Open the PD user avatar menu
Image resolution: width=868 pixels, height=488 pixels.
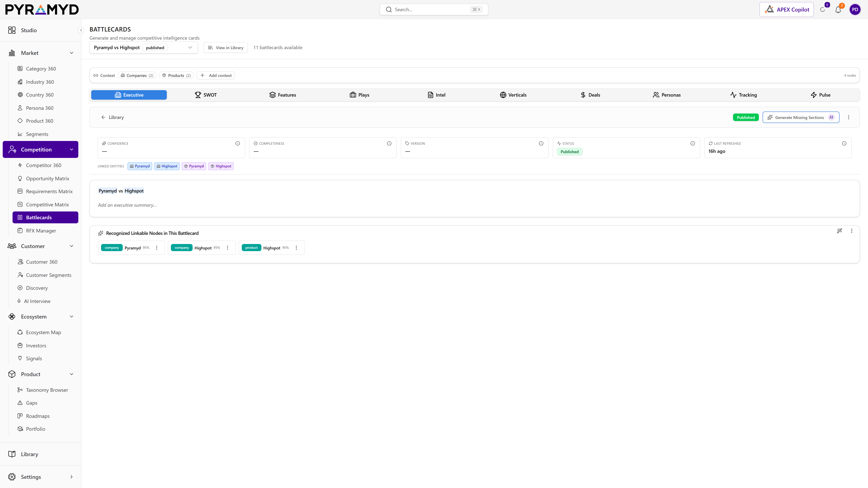coord(855,9)
